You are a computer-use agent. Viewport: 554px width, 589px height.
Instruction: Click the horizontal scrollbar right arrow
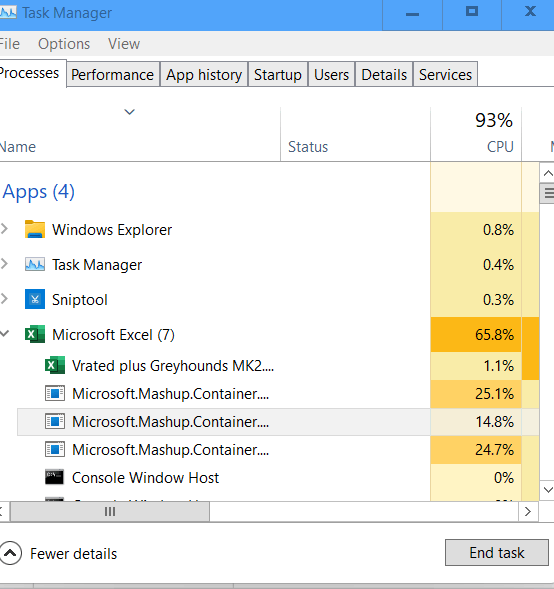[x=528, y=512]
